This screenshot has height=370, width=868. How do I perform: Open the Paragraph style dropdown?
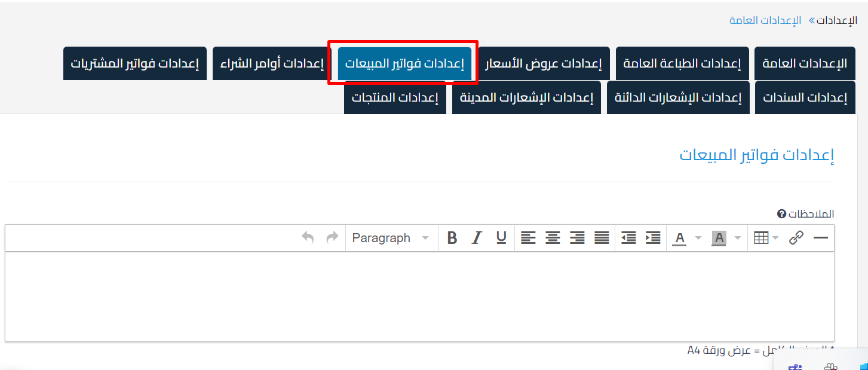pos(391,237)
